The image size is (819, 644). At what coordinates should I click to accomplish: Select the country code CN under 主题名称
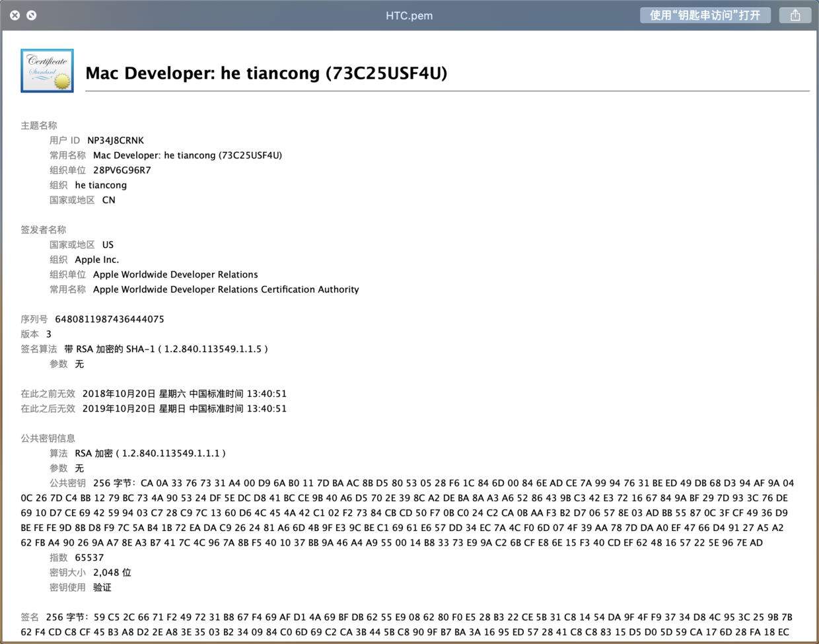coord(108,199)
